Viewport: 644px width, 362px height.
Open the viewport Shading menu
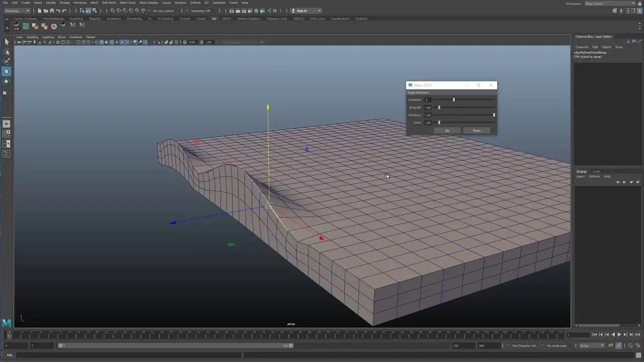pos(32,37)
